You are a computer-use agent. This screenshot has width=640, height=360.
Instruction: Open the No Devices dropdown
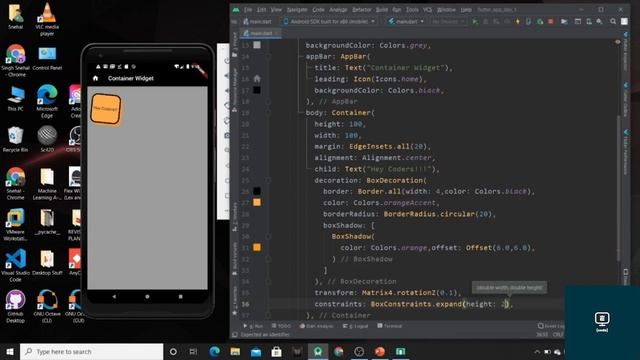448,21
